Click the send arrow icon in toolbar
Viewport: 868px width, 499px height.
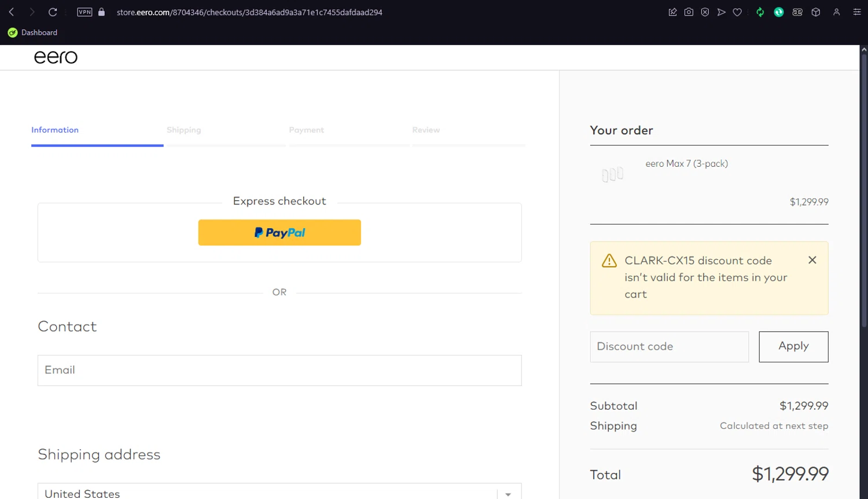tap(721, 12)
